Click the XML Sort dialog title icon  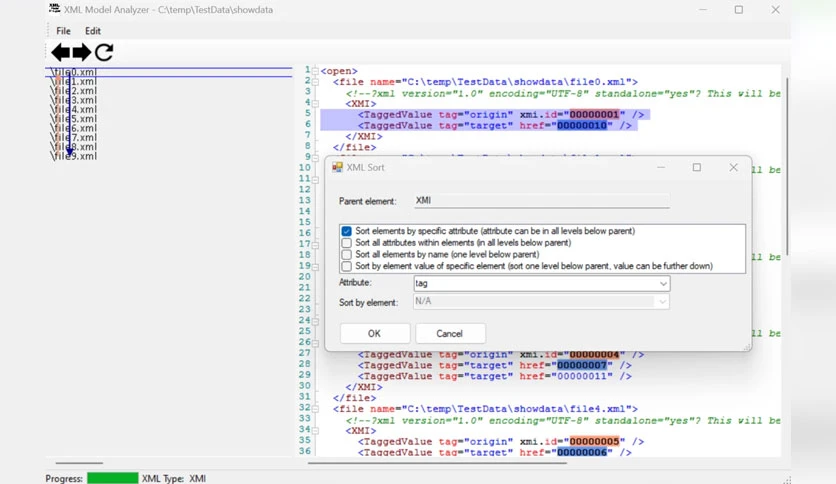pos(337,167)
